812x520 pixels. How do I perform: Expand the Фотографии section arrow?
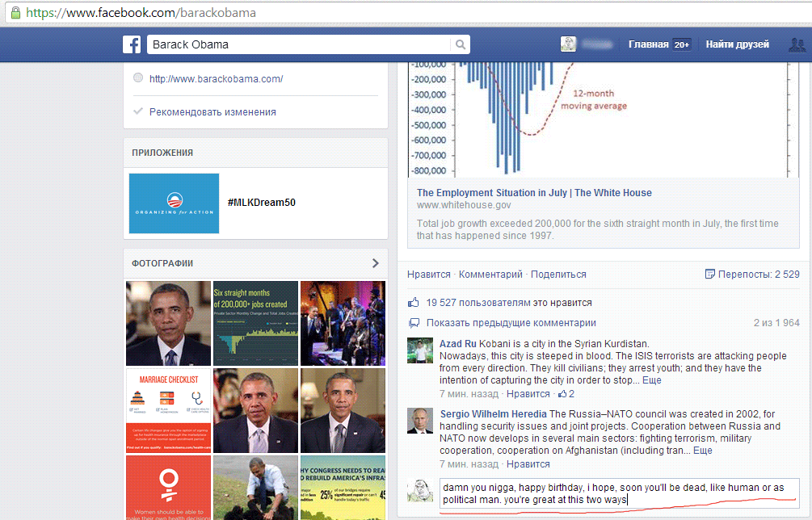(x=375, y=263)
